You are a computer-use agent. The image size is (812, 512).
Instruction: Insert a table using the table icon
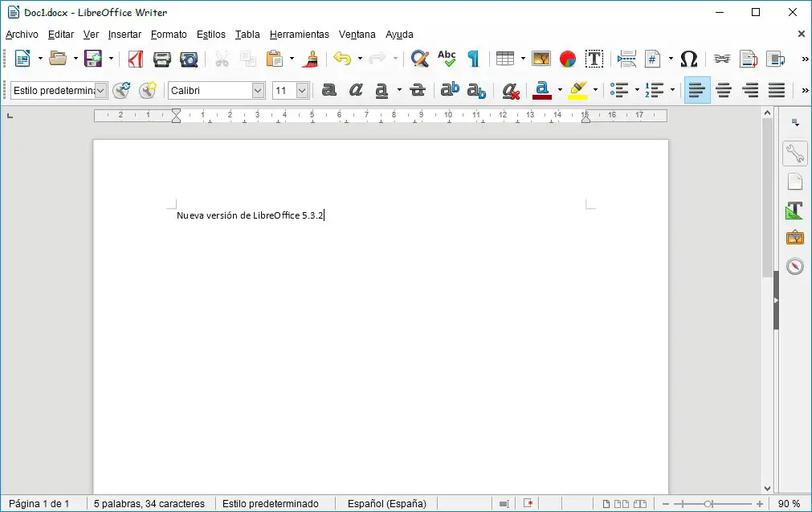(x=505, y=59)
